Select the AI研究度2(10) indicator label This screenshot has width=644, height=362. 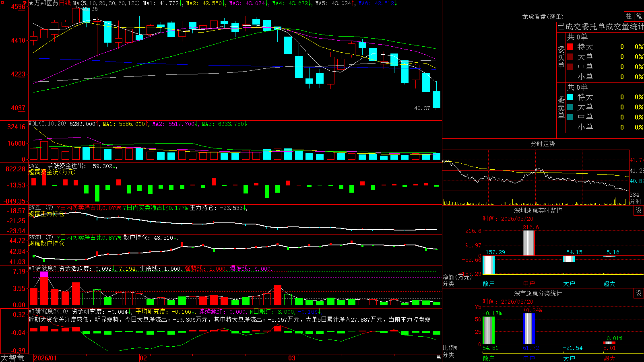48,311
